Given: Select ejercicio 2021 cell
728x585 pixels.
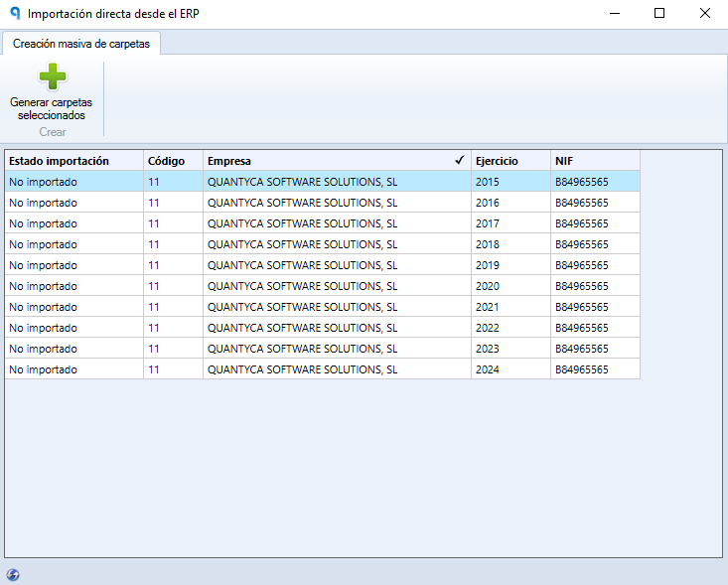Looking at the screenshot, I should point(510,307).
